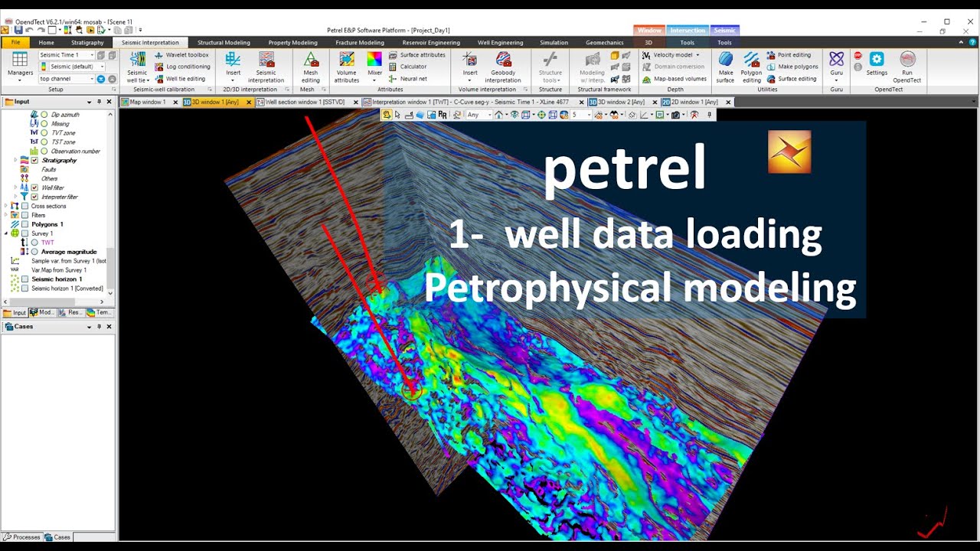Check the Filters checkbox

coord(25,215)
